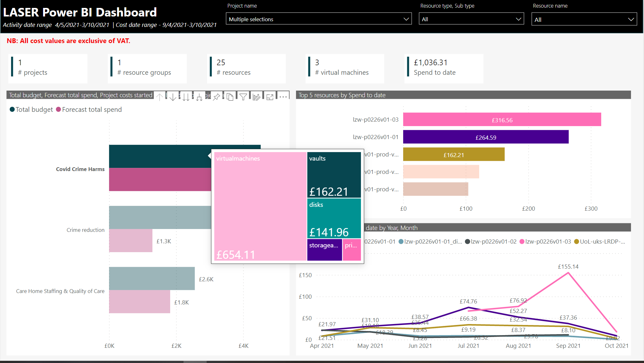Go to next level double-arrow icon
The width and height of the screenshot is (644, 363).
[186, 97]
